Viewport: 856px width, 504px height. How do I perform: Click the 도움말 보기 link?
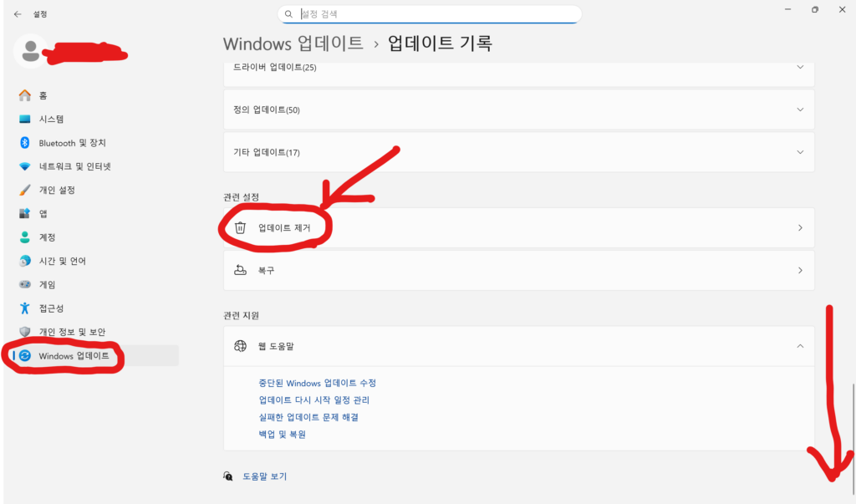[x=265, y=476]
